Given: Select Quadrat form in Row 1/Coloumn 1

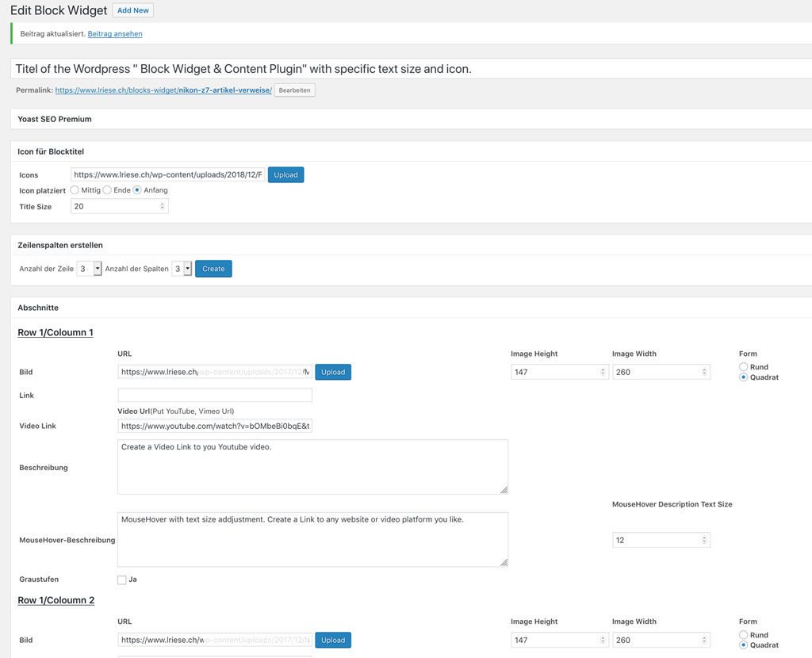Looking at the screenshot, I should coord(744,377).
